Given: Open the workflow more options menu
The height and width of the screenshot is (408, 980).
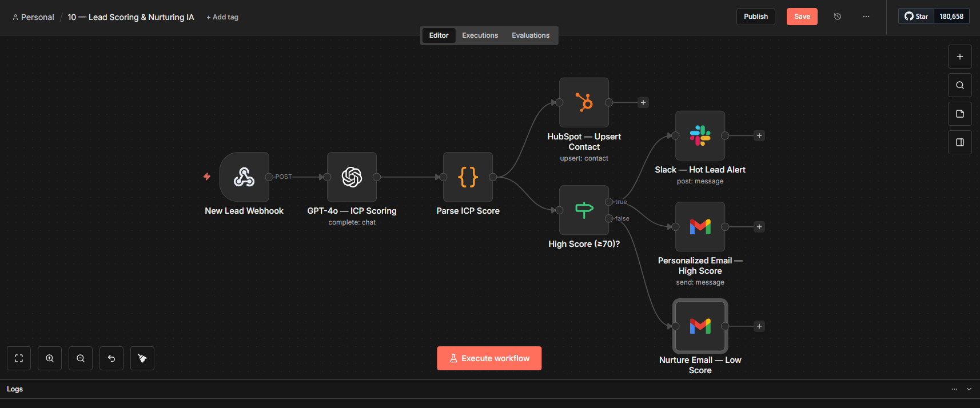Looking at the screenshot, I should click(x=866, y=17).
